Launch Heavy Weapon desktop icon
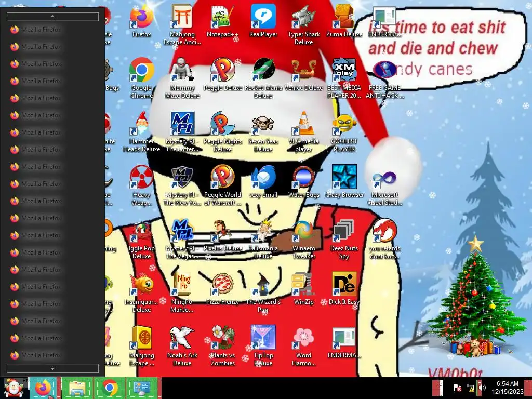Image resolution: width=532 pixels, height=399 pixels. point(142,185)
